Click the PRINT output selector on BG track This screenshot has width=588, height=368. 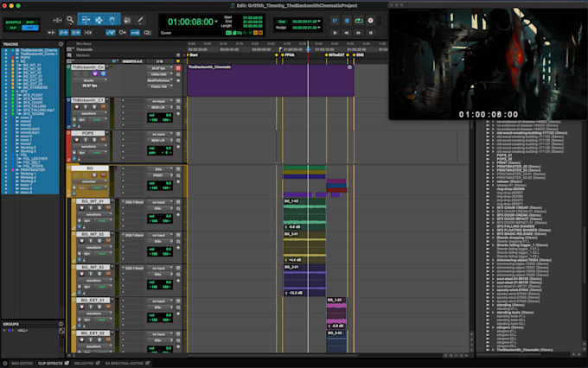point(159,175)
